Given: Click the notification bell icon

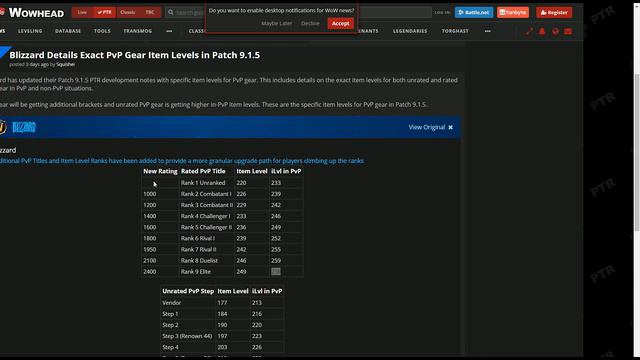Looking at the screenshot, I should pos(542,31).
